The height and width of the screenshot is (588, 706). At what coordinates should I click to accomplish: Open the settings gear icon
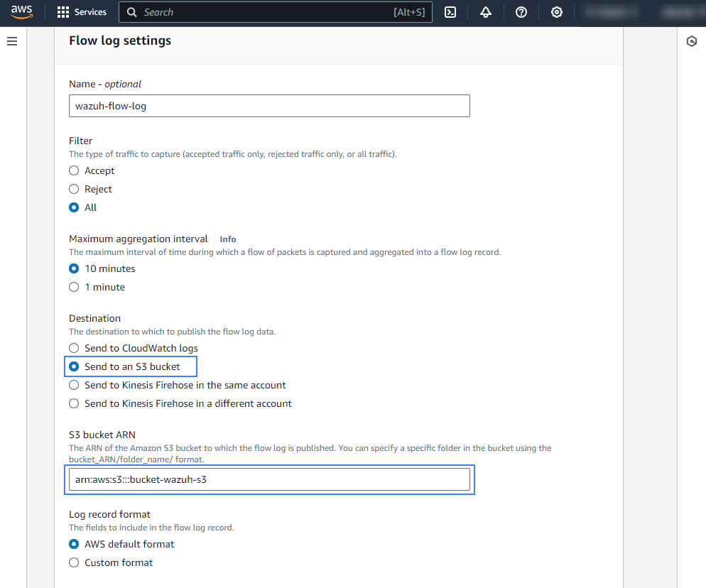557,12
